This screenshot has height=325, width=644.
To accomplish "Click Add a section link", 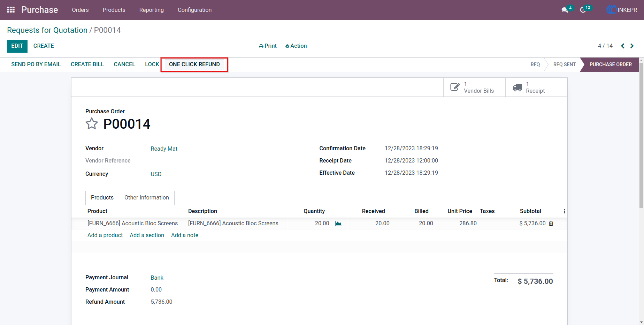I will pyautogui.click(x=147, y=235).
